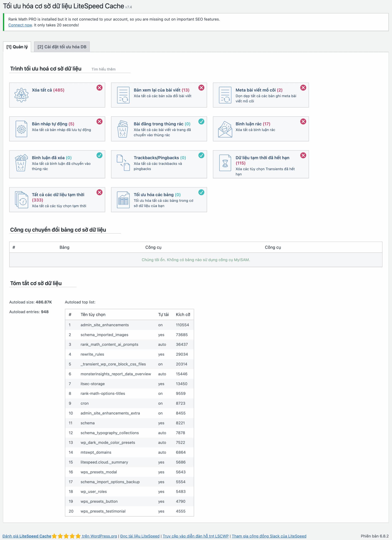This screenshot has width=392, height=540.
Task: Switch to Cài đặt tối ưu hóa DB tab
Action: click(62, 47)
